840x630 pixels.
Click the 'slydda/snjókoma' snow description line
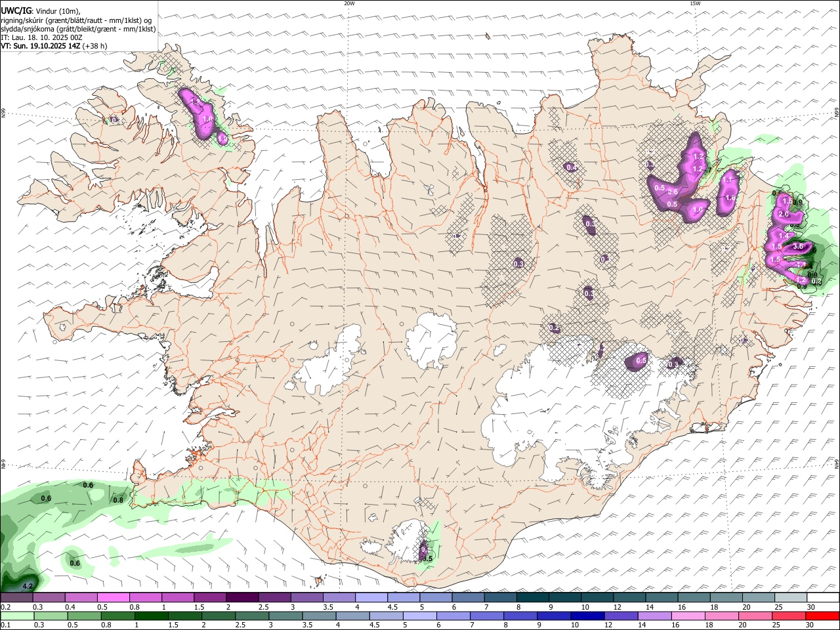pos(79,29)
